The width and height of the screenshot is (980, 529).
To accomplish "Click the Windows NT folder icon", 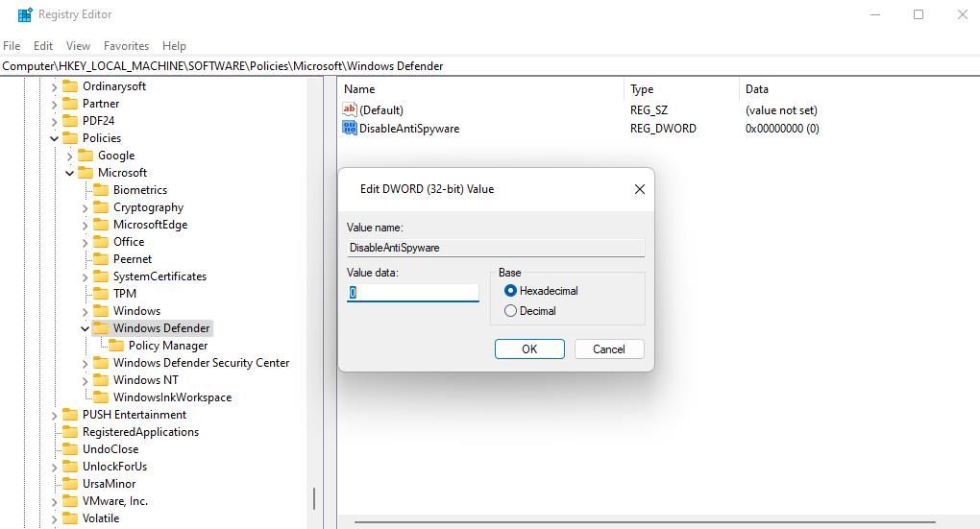I will tap(101, 380).
